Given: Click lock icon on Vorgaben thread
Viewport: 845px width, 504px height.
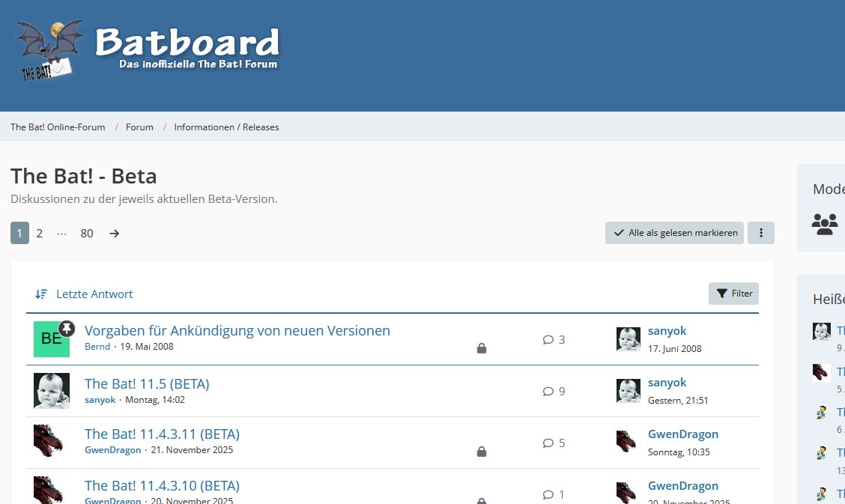Looking at the screenshot, I should pyautogui.click(x=482, y=348).
